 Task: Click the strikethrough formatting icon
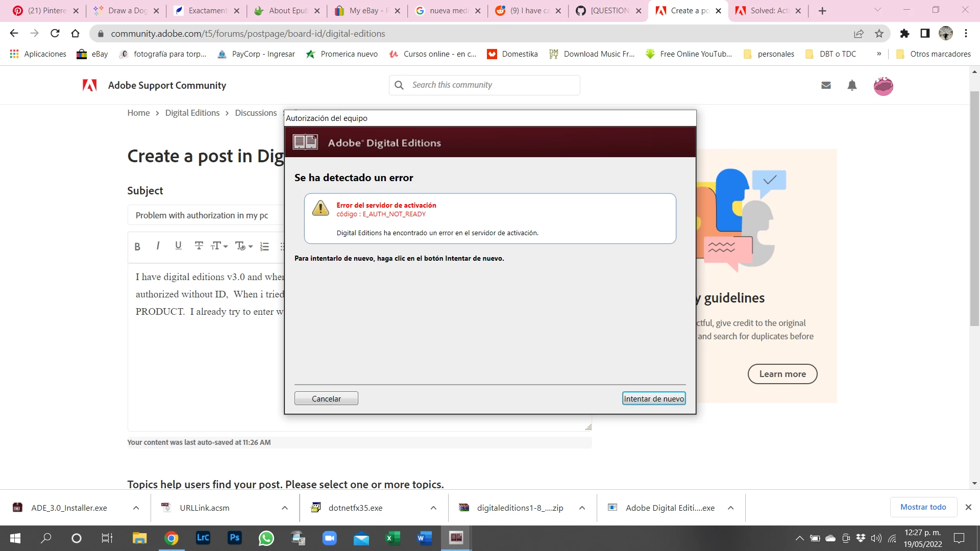[199, 246]
